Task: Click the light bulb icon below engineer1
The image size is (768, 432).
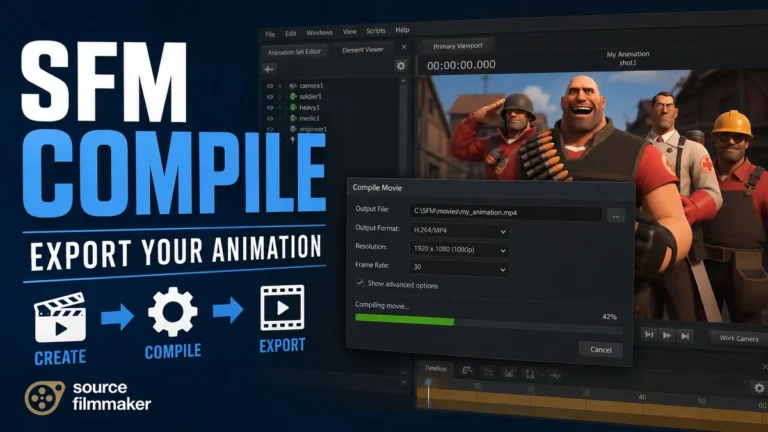Action: [x=293, y=140]
